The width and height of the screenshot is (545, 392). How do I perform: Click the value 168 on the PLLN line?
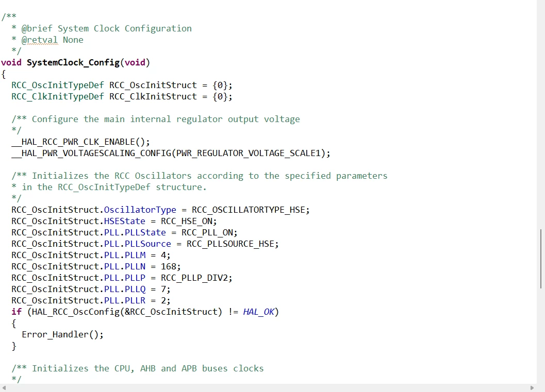[x=168, y=267]
